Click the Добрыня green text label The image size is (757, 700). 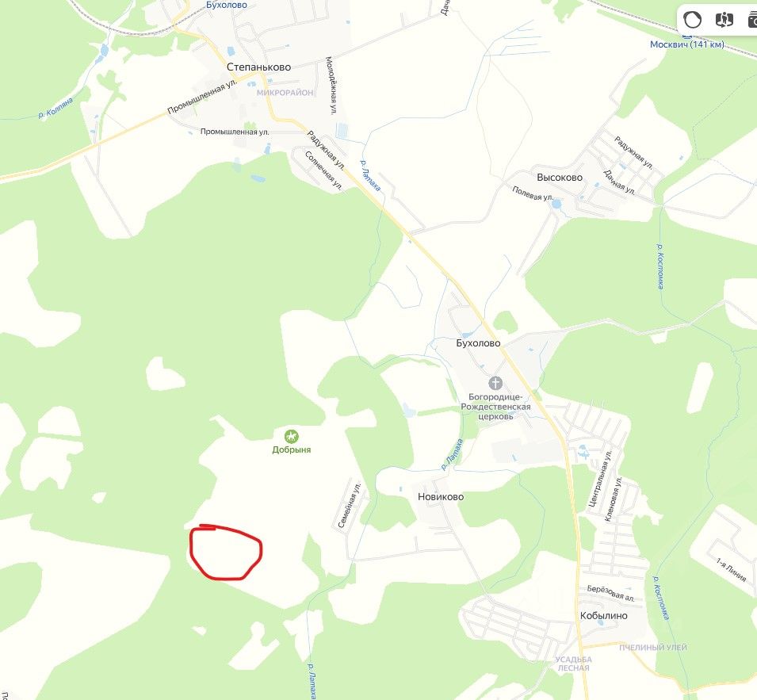click(x=291, y=449)
